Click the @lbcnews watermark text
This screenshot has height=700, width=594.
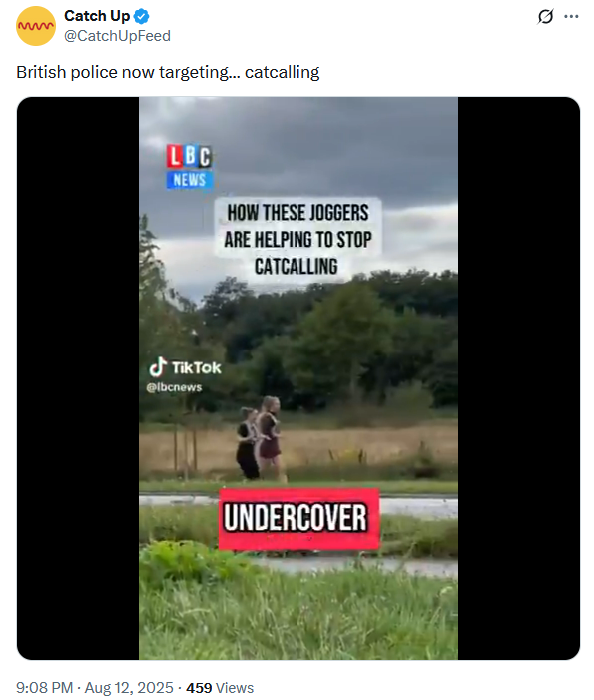[x=174, y=387]
